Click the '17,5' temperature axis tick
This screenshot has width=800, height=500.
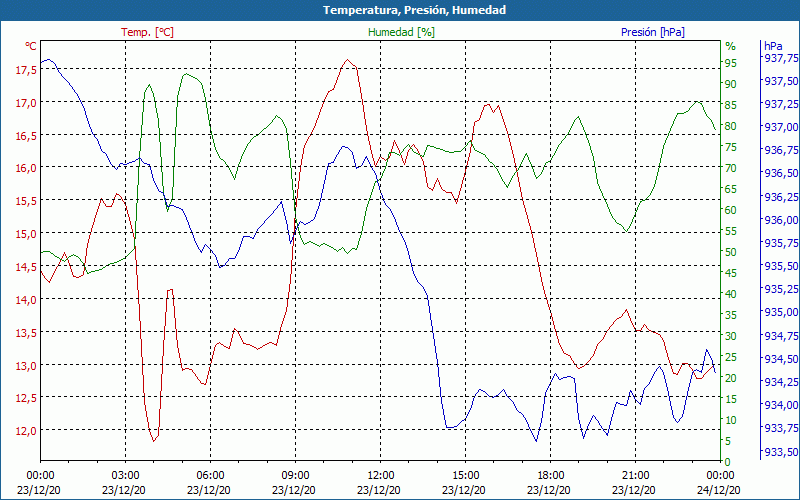pyautogui.click(x=26, y=70)
